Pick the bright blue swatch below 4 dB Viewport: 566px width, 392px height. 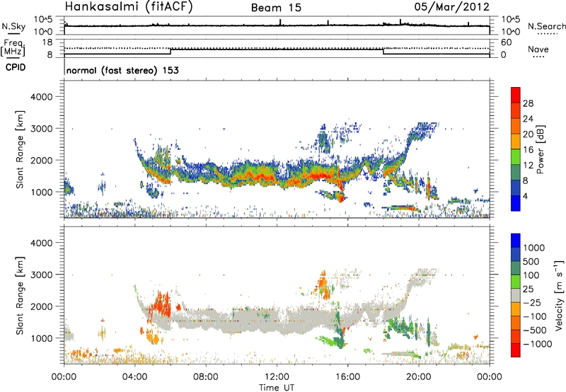[x=516, y=203]
